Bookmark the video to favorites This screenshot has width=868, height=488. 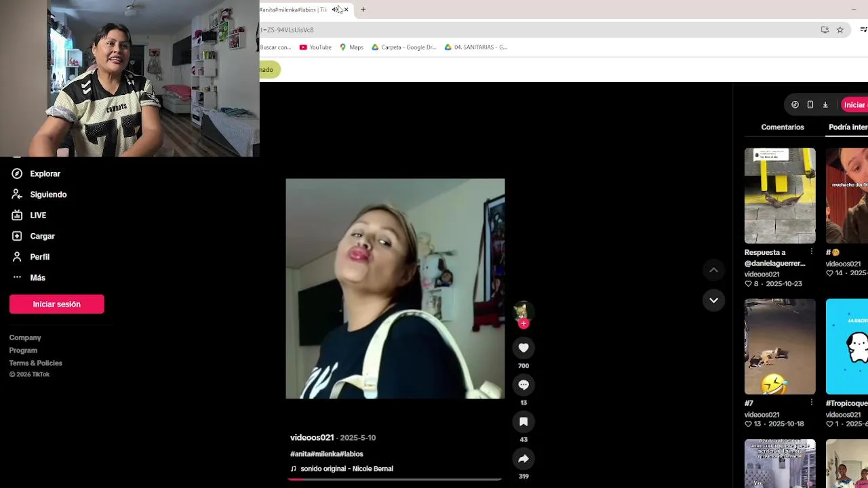tap(524, 422)
